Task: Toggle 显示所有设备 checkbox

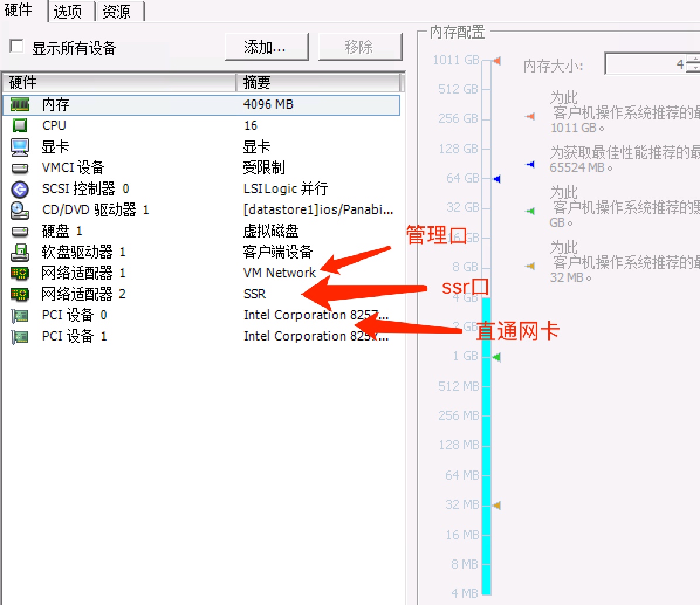Action: [x=16, y=46]
